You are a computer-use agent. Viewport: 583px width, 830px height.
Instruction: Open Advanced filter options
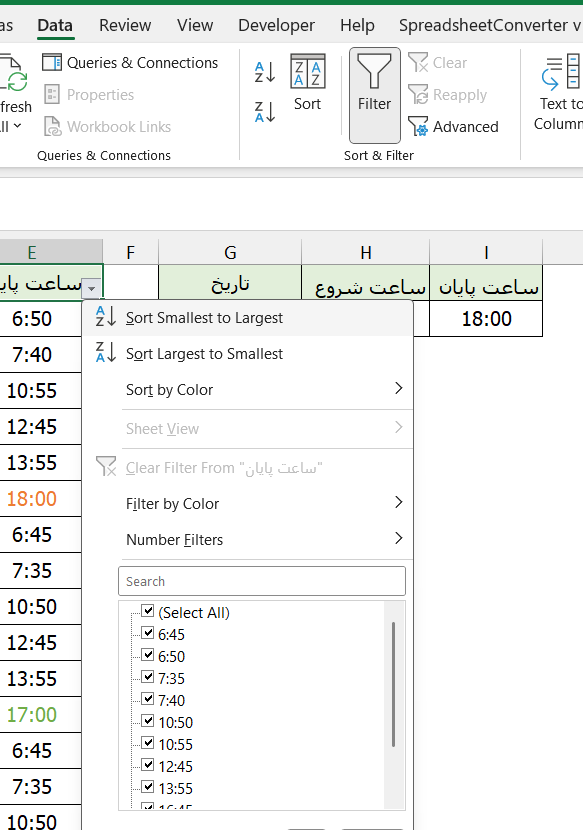click(453, 127)
